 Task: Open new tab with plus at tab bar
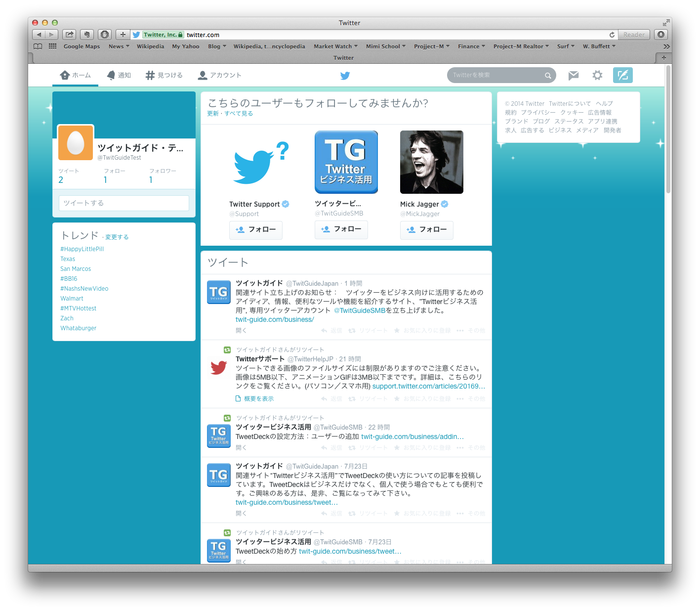coord(663,58)
